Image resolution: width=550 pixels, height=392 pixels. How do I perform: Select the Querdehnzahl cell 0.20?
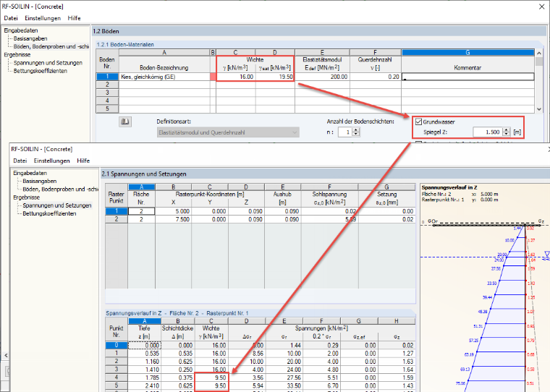pyautogui.click(x=376, y=77)
